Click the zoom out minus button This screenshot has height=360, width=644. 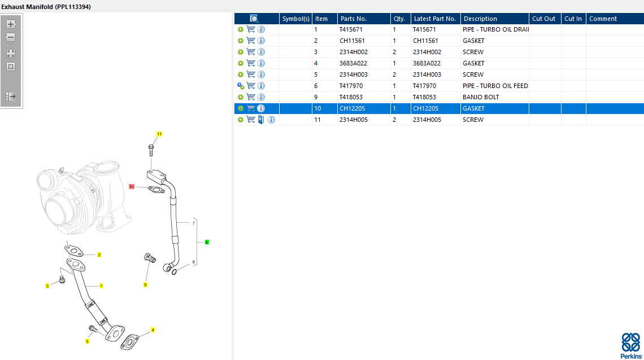coord(11,37)
